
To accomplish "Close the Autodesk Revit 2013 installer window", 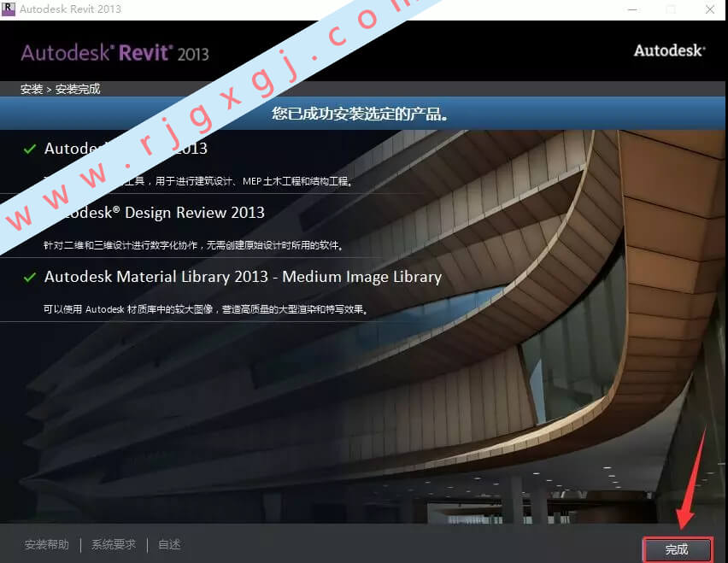I will [710, 9].
